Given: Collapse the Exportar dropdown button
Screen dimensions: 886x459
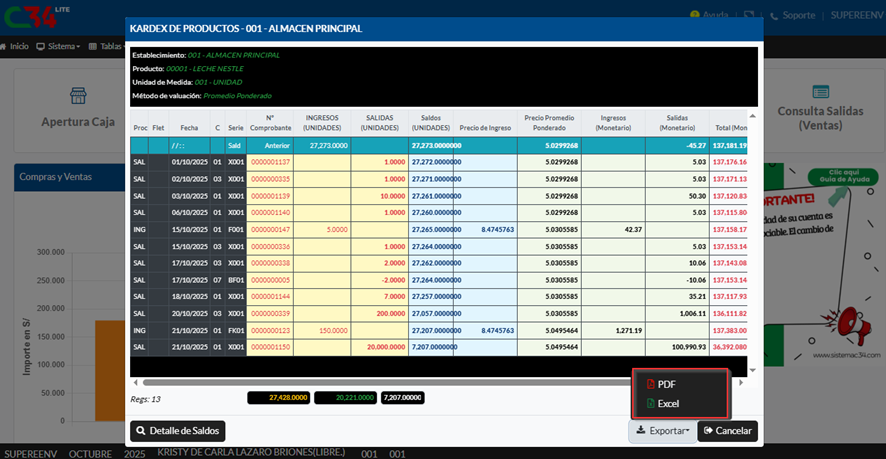Looking at the screenshot, I should point(659,431).
